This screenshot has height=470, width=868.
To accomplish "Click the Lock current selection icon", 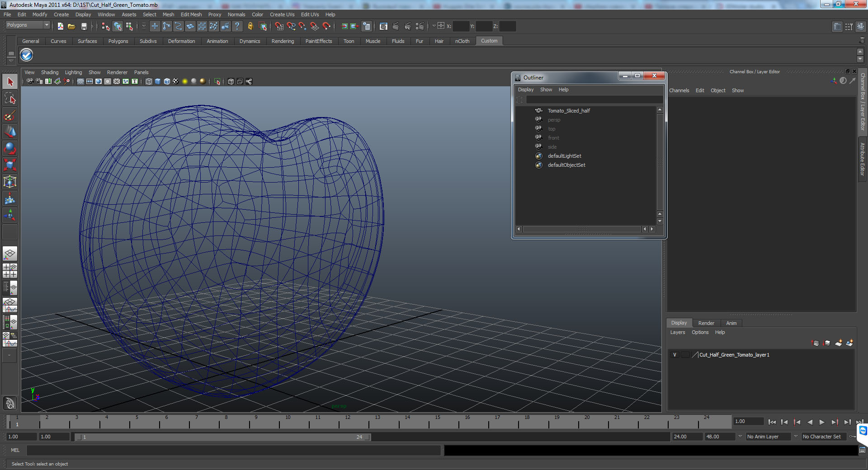I will [250, 26].
